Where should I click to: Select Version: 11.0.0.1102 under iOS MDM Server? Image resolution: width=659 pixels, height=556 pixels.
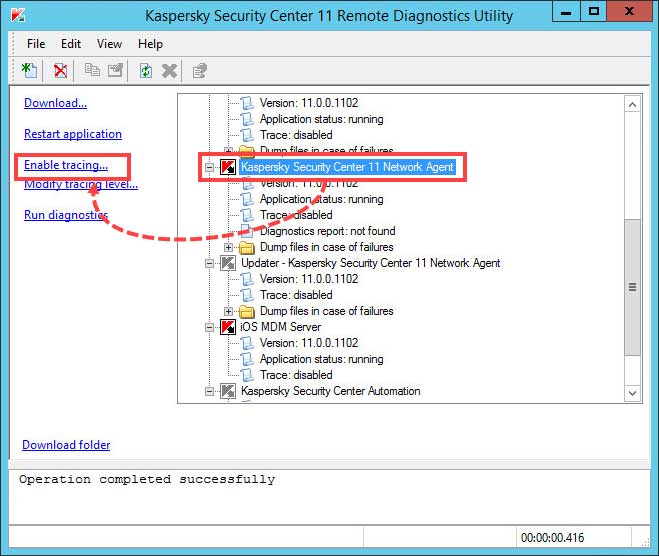[x=309, y=343]
